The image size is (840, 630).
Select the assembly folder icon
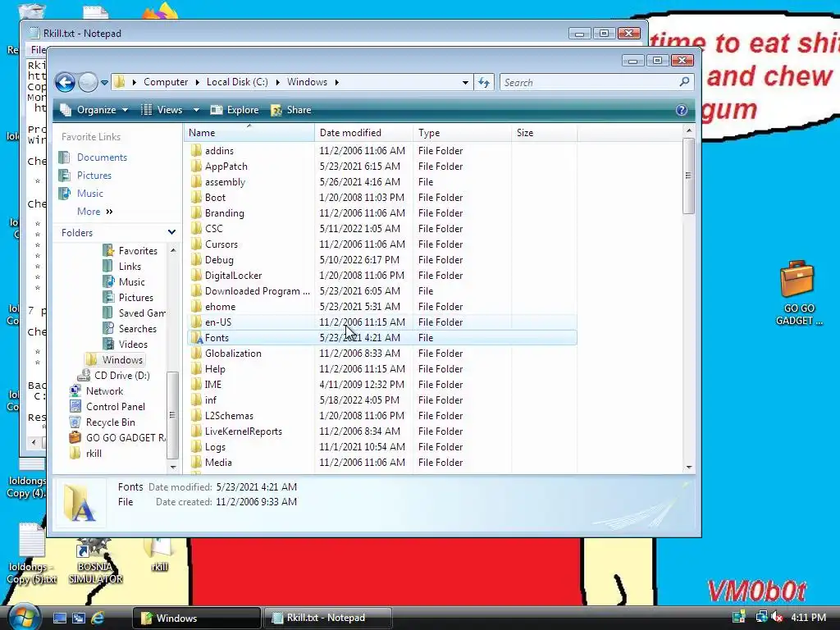pos(197,181)
